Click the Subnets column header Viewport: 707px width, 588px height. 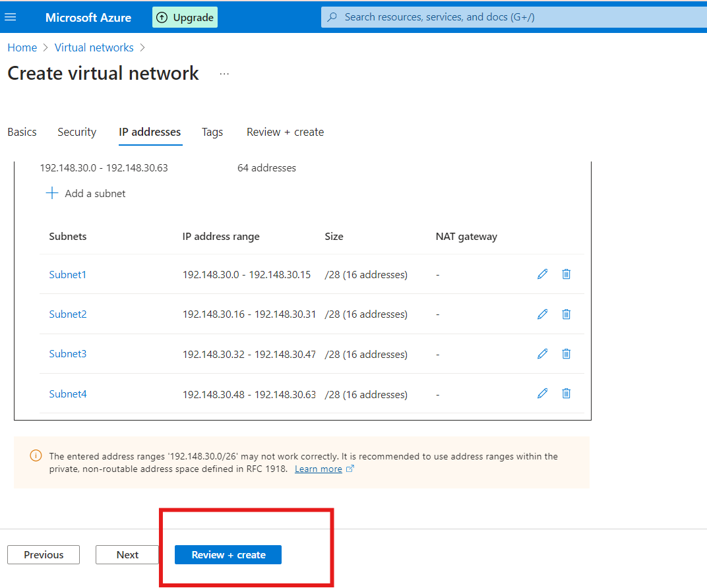click(68, 237)
